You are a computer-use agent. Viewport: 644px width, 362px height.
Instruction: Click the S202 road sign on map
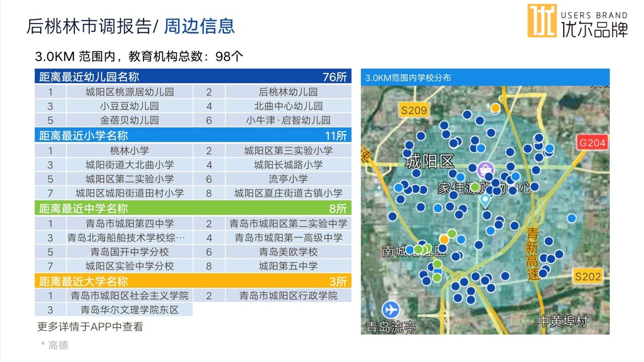[588, 276]
